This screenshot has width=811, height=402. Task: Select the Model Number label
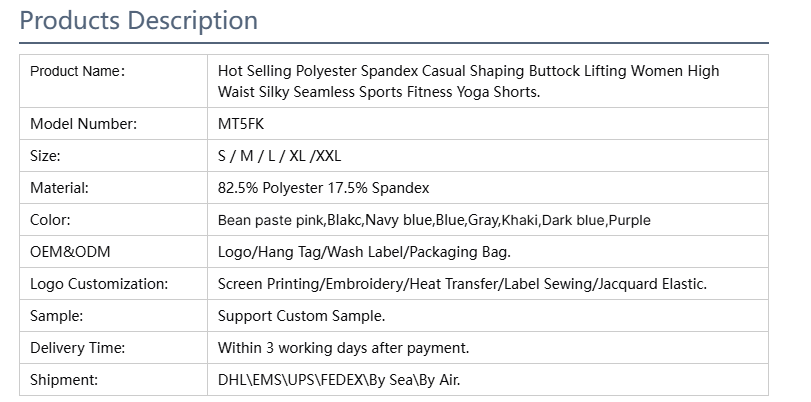(x=83, y=124)
